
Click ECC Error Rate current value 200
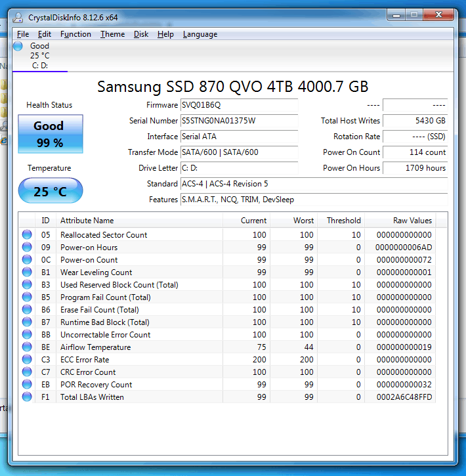coord(259,359)
